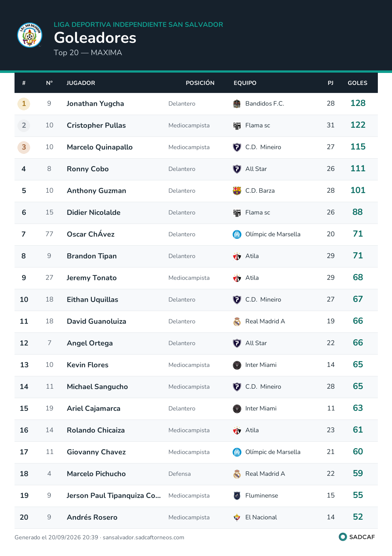Click Real Madrid A crest beside David Guanoluiza

click(x=237, y=322)
